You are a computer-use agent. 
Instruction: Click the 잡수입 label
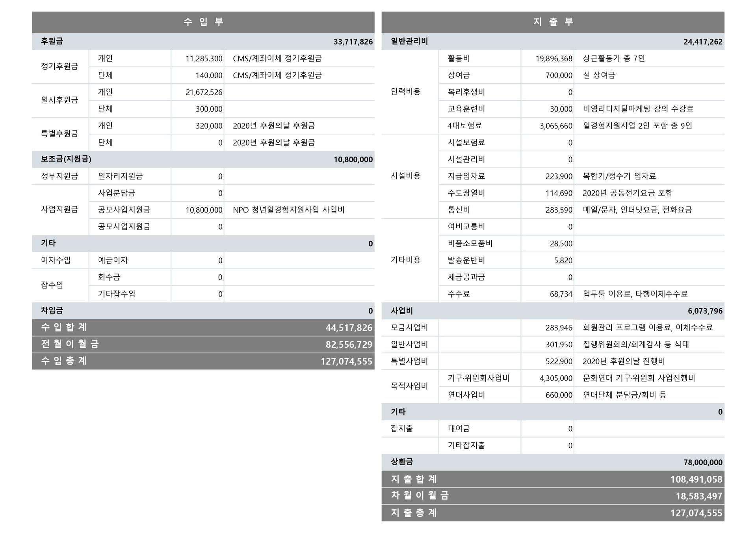(52, 285)
